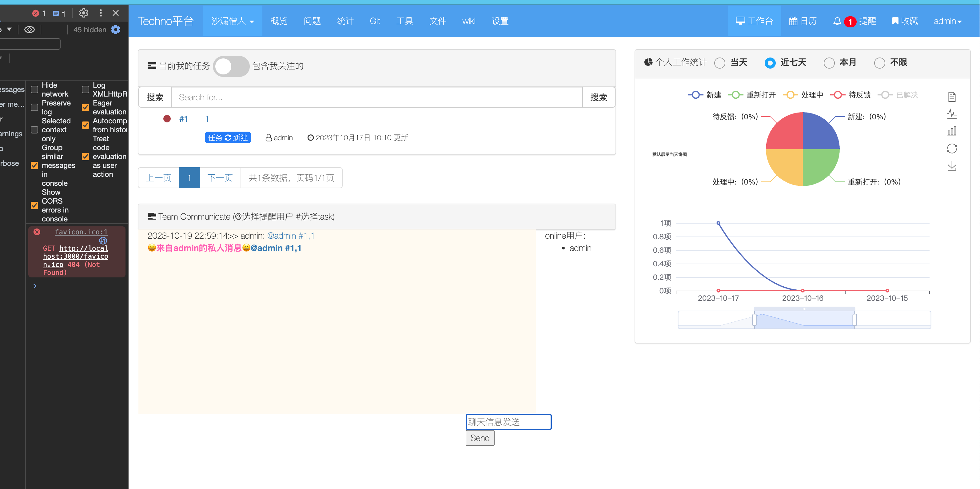Expand the 沙漏僧人 project dropdown
This screenshot has height=489, width=980.
(x=233, y=21)
